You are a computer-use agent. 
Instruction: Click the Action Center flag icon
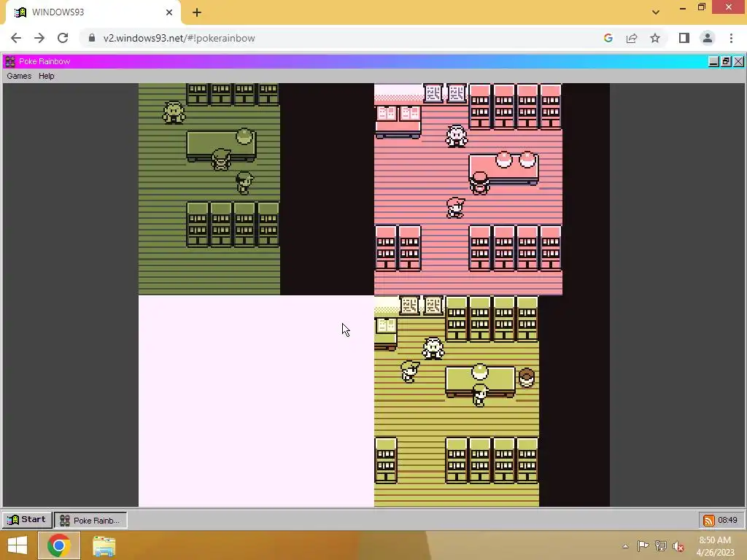[x=643, y=546]
